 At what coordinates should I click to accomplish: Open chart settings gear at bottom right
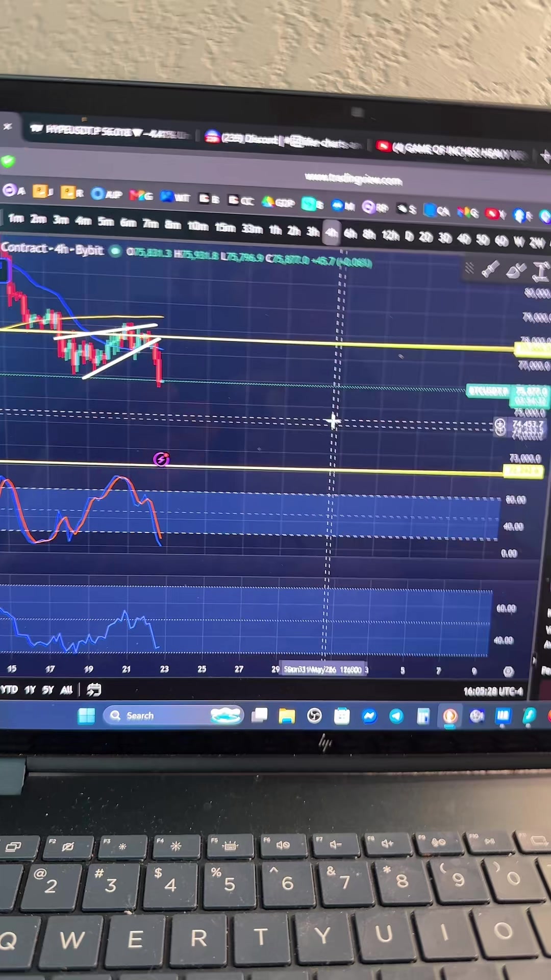click(x=508, y=671)
